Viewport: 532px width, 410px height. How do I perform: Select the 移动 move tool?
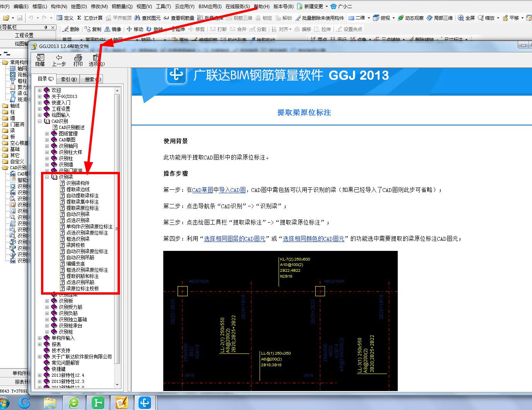(x=135, y=29)
